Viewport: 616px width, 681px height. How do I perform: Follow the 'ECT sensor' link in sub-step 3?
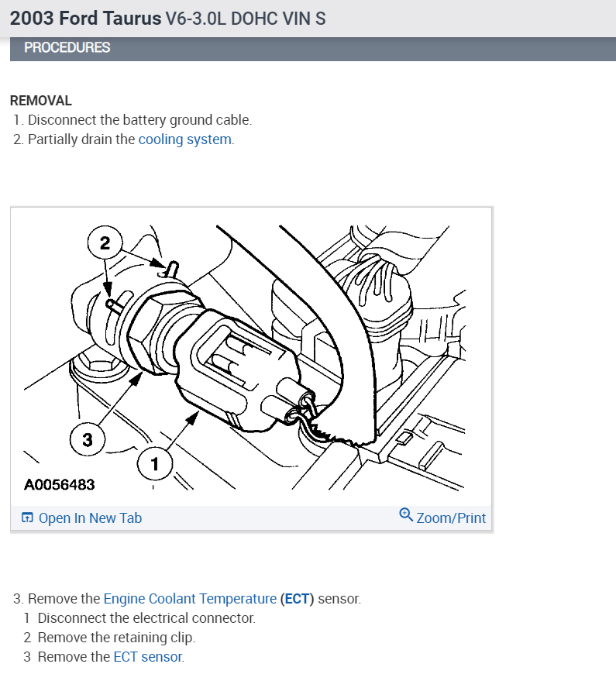pos(148,657)
